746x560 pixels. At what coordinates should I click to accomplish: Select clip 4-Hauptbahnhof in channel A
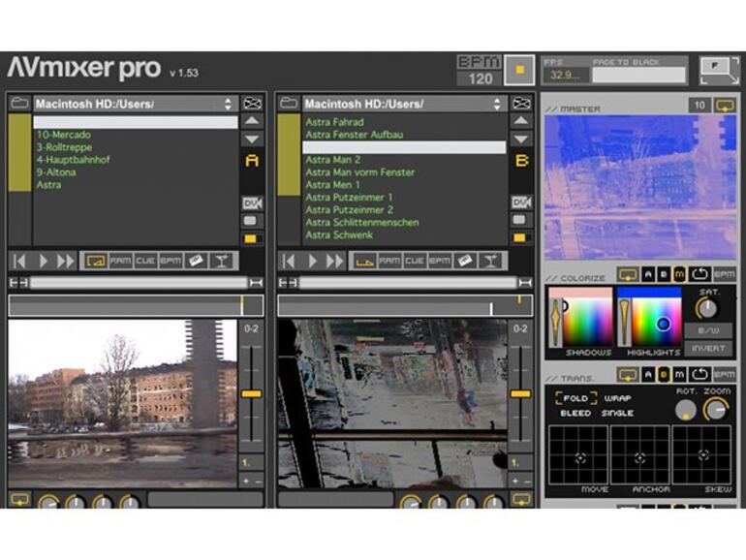73,160
